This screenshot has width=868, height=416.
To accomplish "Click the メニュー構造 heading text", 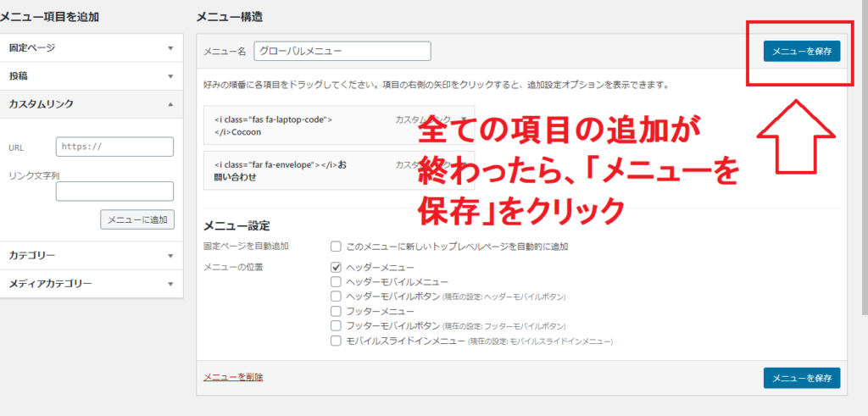I will (x=229, y=17).
